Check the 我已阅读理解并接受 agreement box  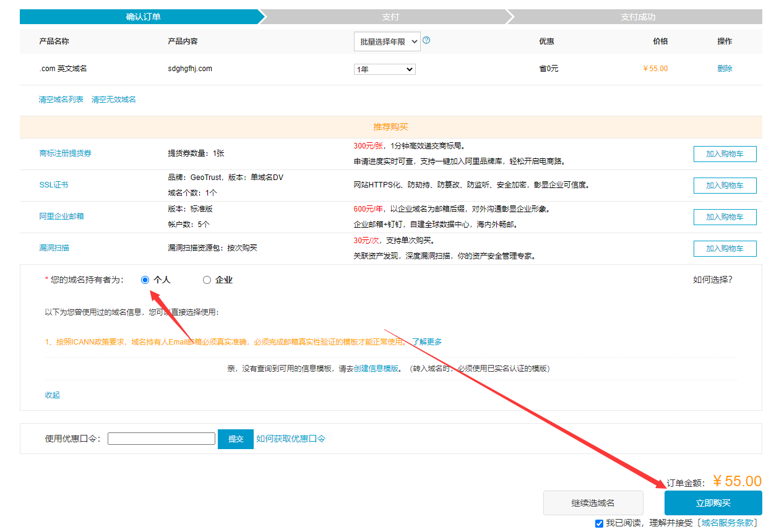coord(598,523)
